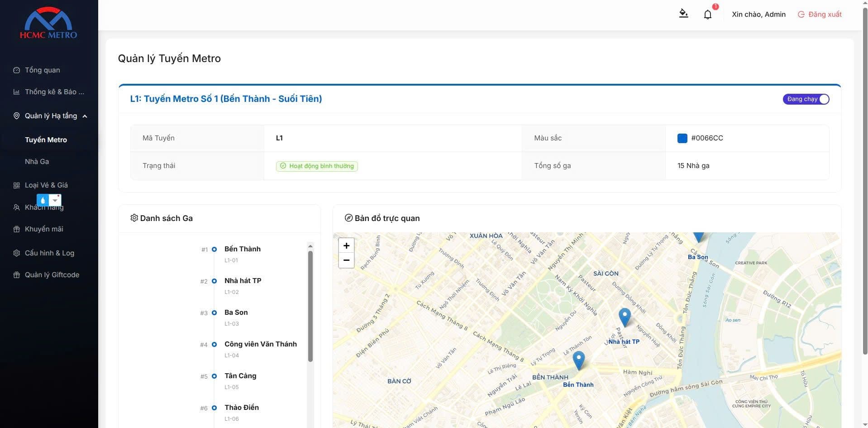The width and height of the screenshot is (868, 428).
Task: Click the HCMC Metro logo
Action: [x=48, y=23]
